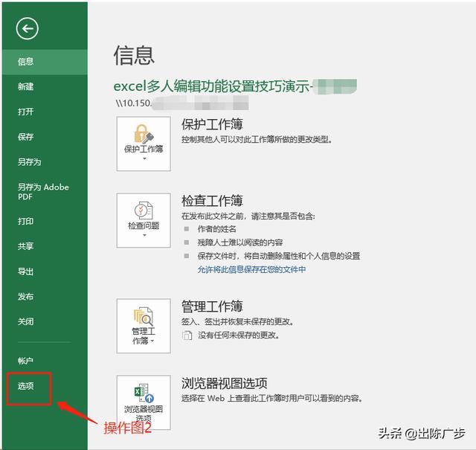The width and height of the screenshot is (476, 450).
Task: Expand the 管理工作簿 dropdown arrow
Action: [x=152, y=341]
